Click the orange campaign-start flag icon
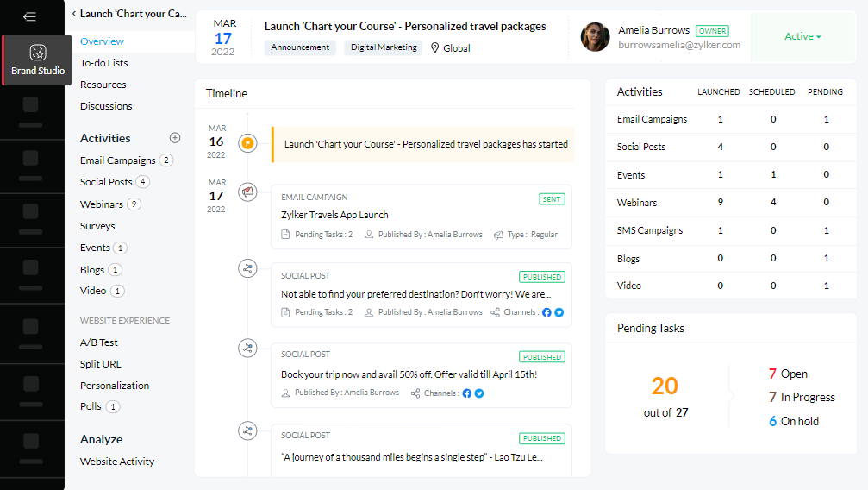Screen dimensions: 868x490 pyautogui.click(x=248, y=144)
